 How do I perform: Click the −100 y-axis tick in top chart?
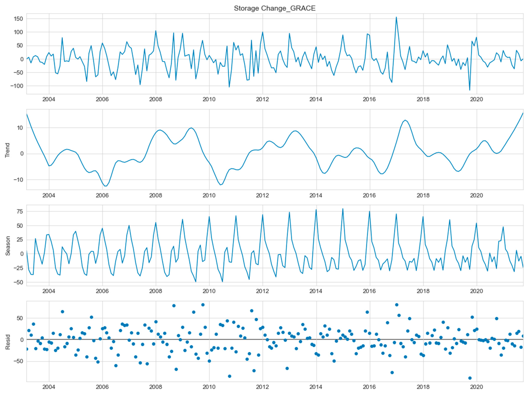pyautogui.click(x=17, y=86)
